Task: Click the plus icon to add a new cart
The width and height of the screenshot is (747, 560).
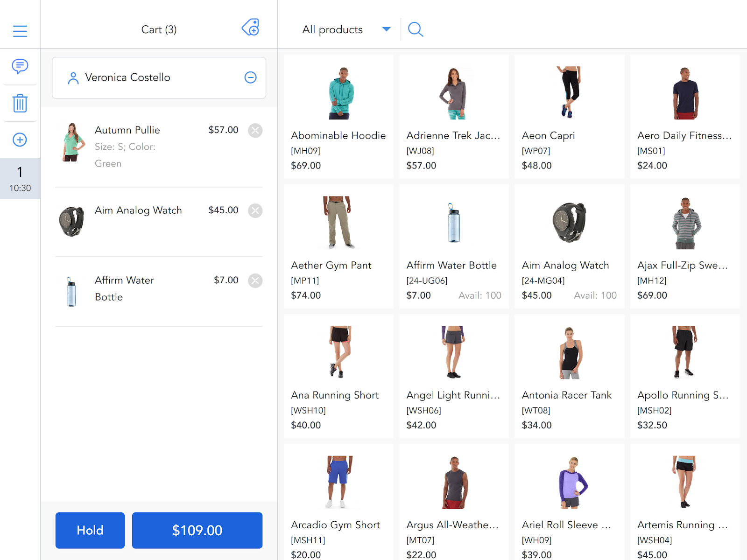Action: pyautogui.click(x=20, y=140)
